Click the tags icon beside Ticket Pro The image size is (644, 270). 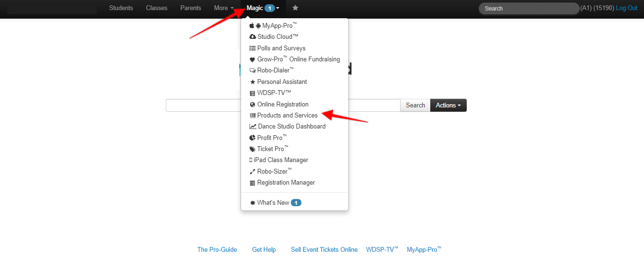point(253,149)
